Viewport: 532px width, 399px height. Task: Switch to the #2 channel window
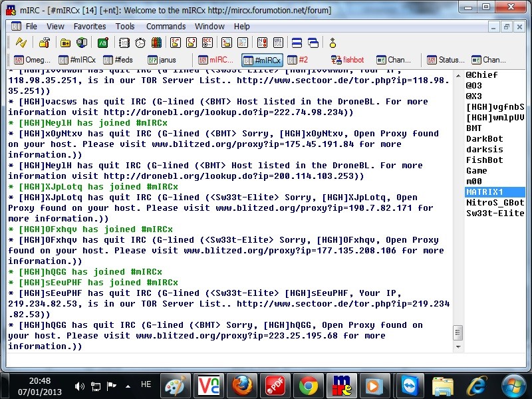[x=298, y=60]
